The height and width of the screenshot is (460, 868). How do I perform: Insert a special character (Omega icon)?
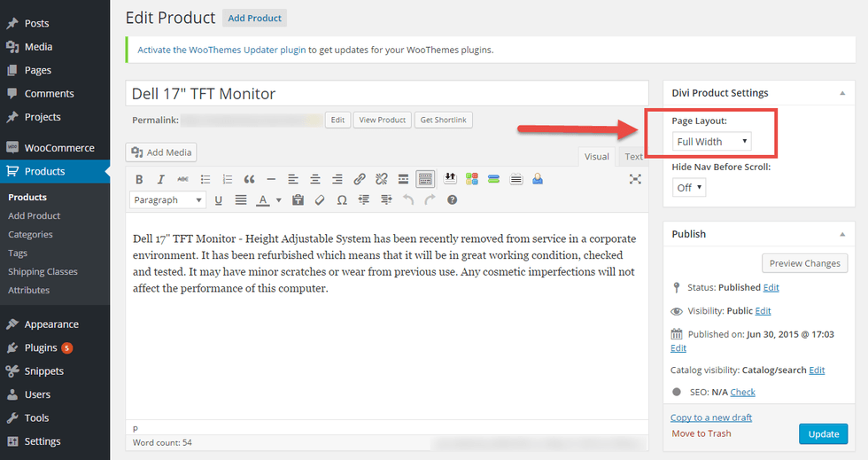[342, 200]
